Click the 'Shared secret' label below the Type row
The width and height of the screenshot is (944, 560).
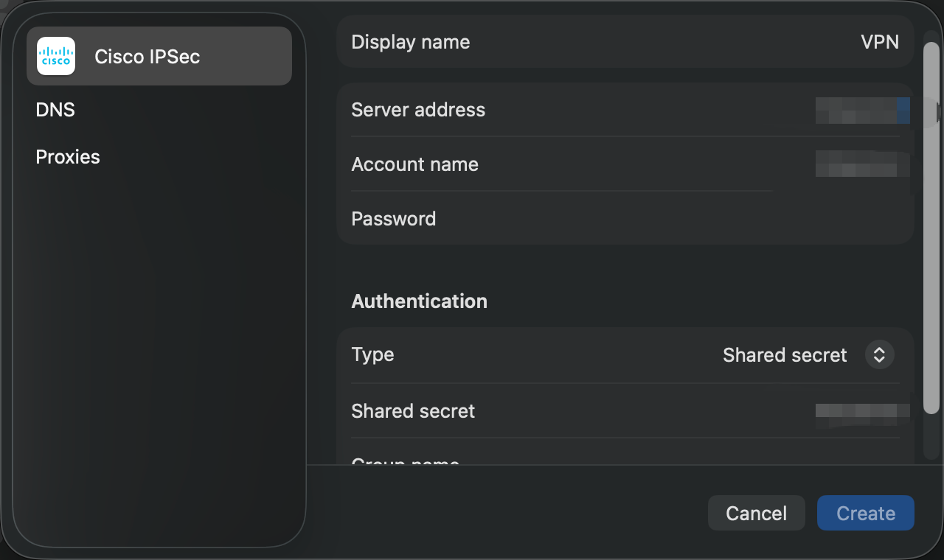413,410
